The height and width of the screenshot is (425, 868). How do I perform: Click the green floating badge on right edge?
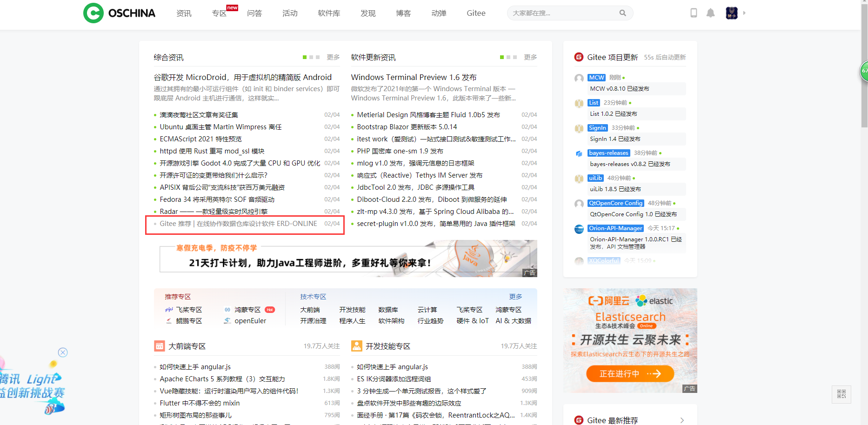864,71
